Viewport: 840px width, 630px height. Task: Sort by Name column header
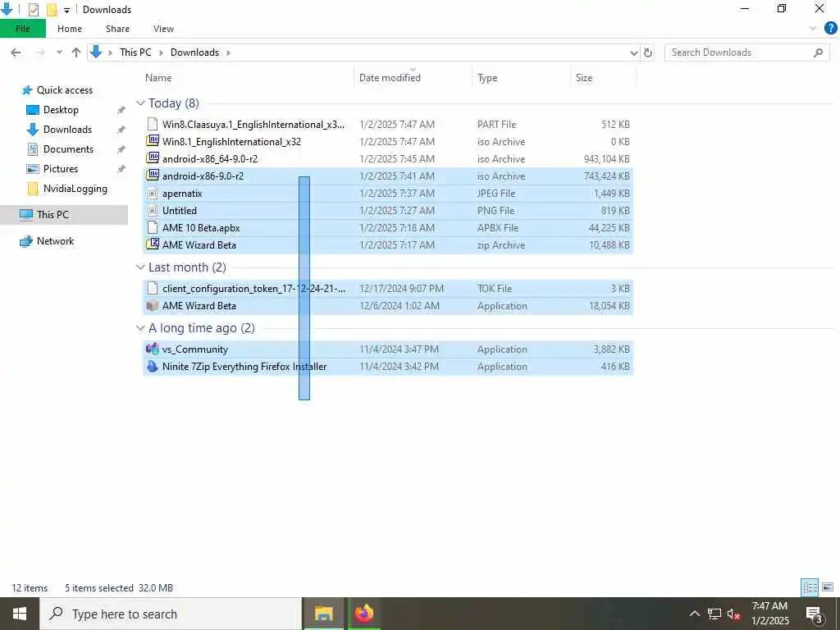(158, 78)
